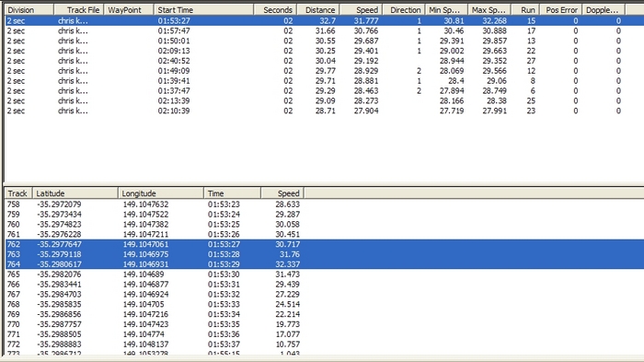
Task: Select the run starting at 01:57:47
Action: pyautogui.click(x=325, y=30)
